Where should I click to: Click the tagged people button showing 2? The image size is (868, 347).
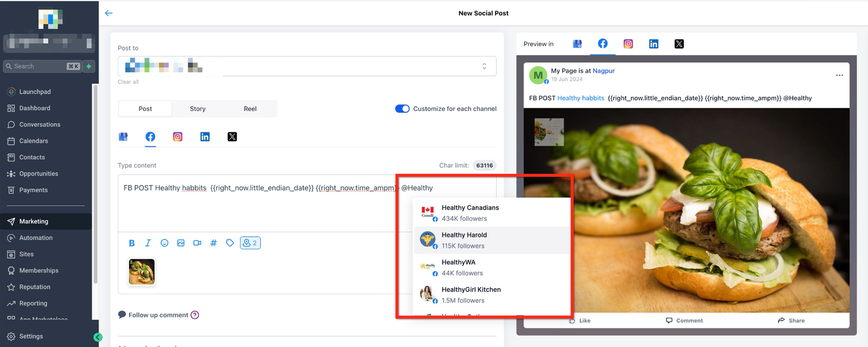250,243
